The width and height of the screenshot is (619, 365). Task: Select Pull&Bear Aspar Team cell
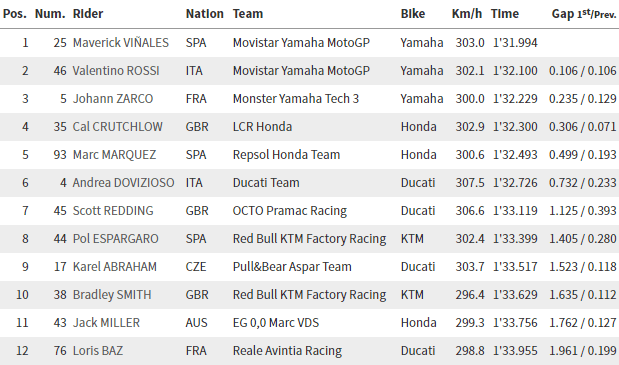(x=292, y=267)
